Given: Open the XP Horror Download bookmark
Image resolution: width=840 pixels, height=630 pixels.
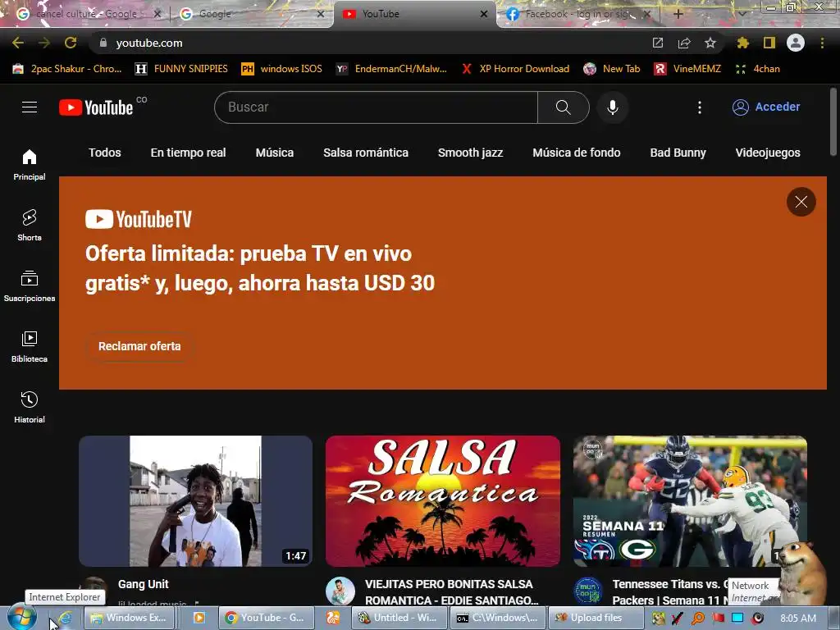Looking at the screenshot, I should (515, 69).
